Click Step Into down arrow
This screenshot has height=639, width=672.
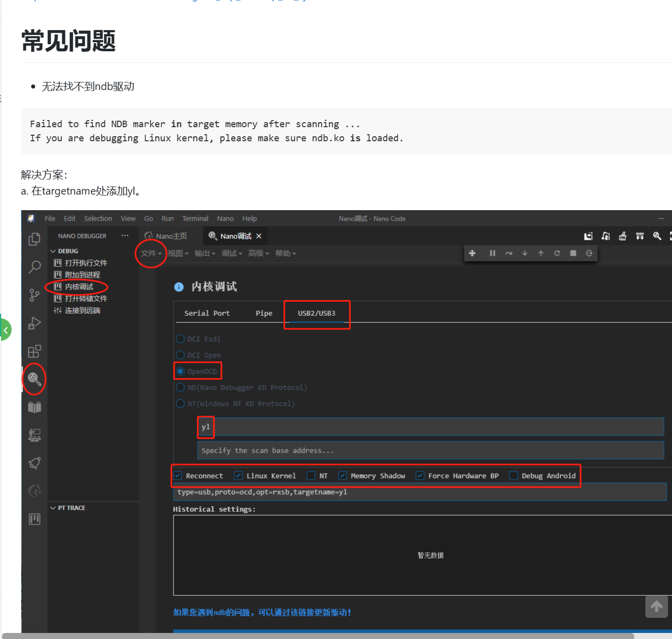coord(525,253)
